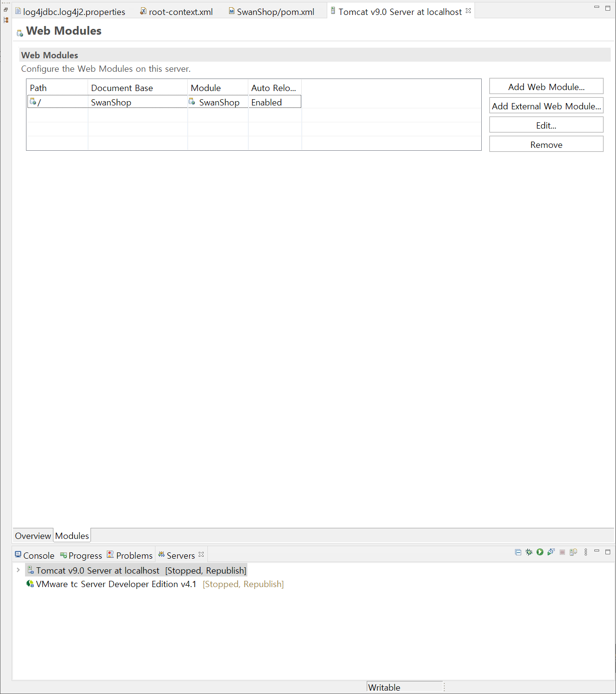Close the Tomcat v9.0 Server editor tab

[x=468, y=11]
